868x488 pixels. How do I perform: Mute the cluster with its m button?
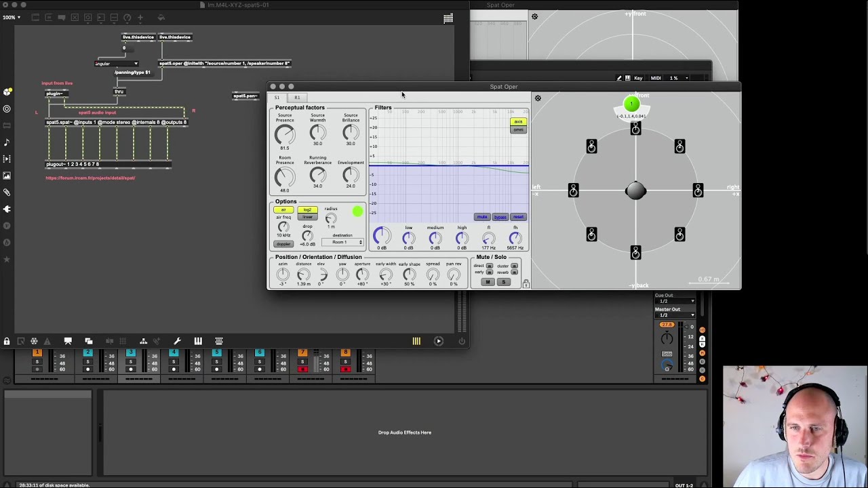[x=514, y=266]
